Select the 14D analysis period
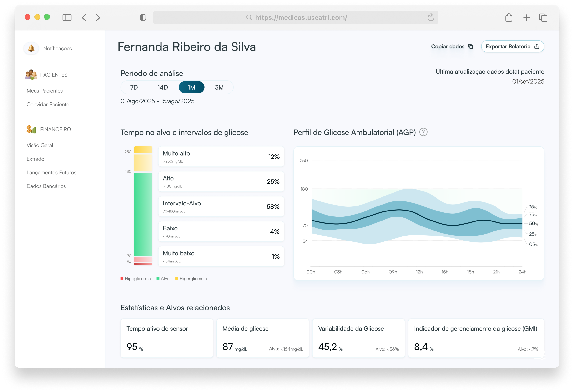Screen dimensions: 574x392 pos(162,87)
